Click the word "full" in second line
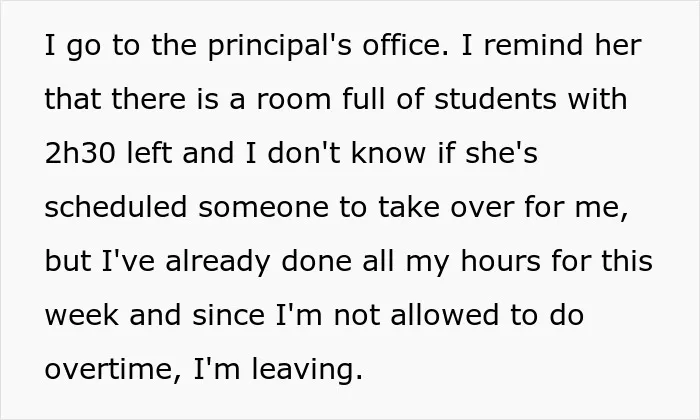 tap(363, 99)
